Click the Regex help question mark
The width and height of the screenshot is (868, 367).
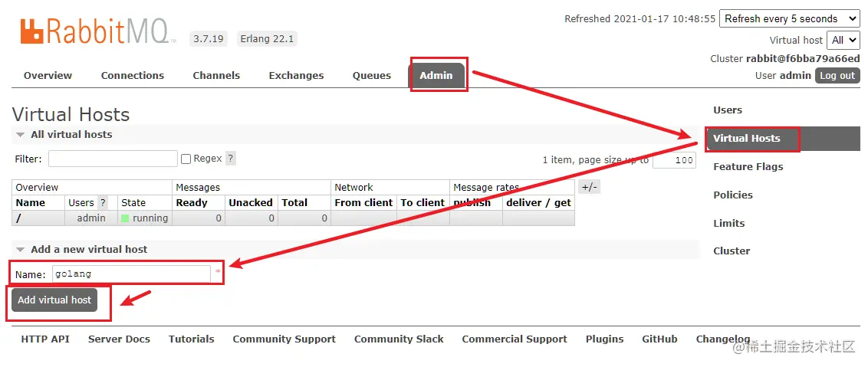pyautogui.click(x=231, y=159)
